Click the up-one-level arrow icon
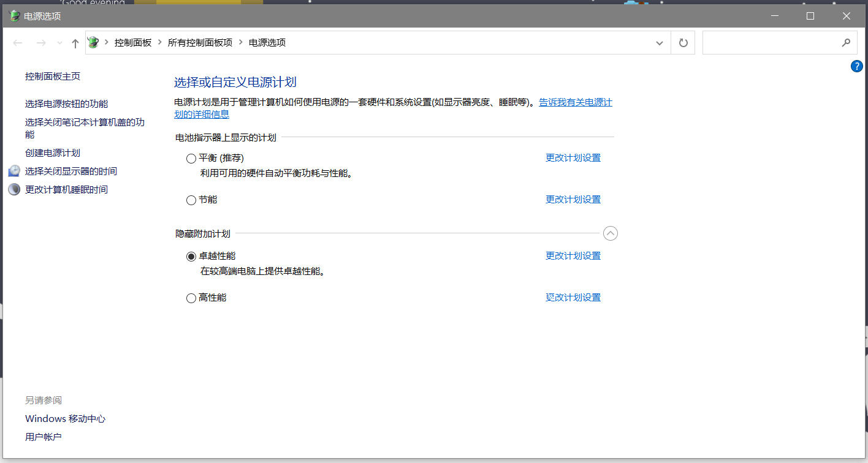Screen dimensions: 868x463 [x=75, y=43]
